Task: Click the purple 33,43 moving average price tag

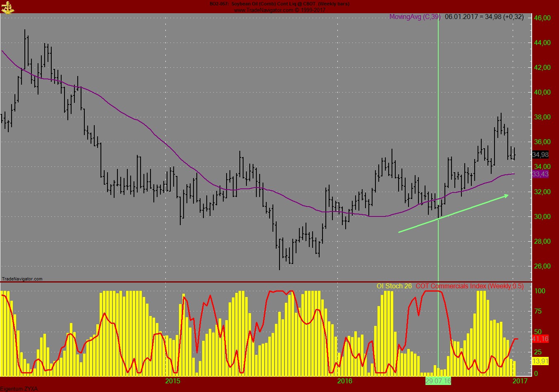Action: (x=541, y=173)
